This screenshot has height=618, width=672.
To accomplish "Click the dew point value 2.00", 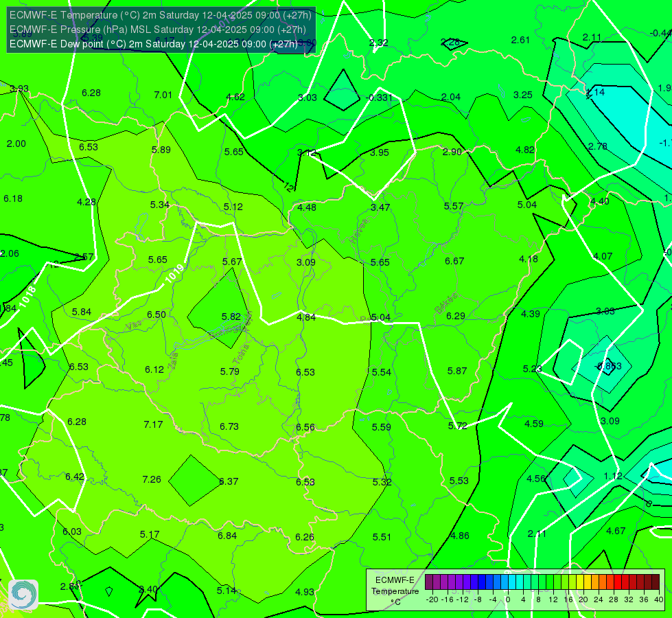I will click(16, 144).
